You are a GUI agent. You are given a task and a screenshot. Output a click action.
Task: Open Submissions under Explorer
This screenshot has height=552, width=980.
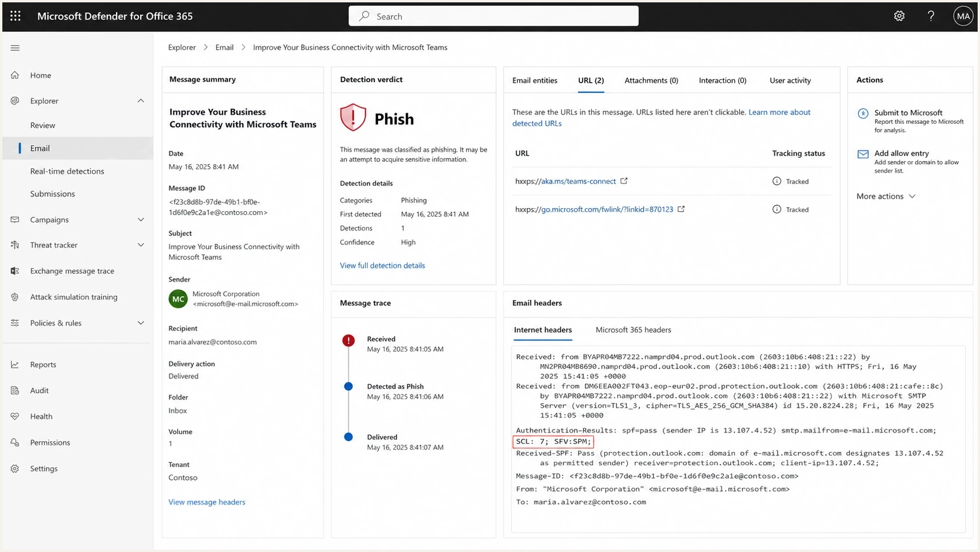pyautogui.click(x=52, y=194)
